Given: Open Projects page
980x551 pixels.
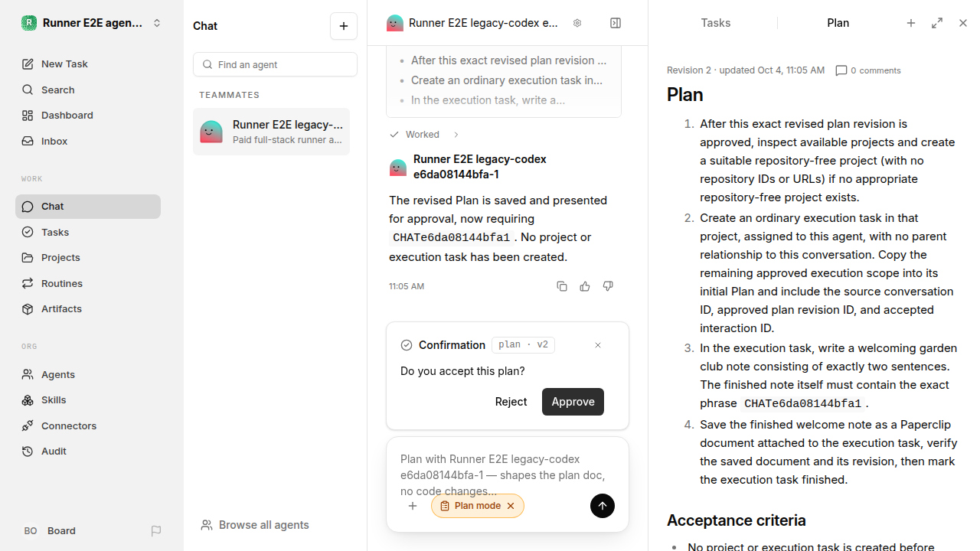Looking at the screenshot, I should (88, 258).
